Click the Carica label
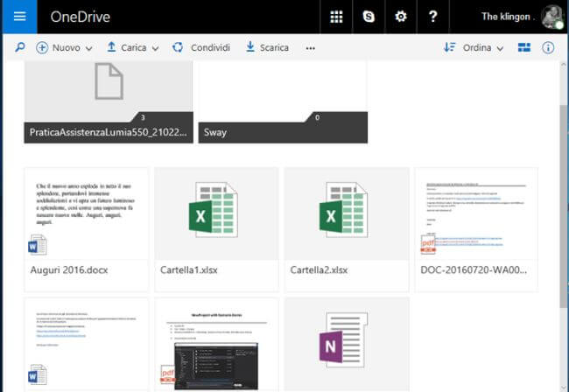This screenshot has width=569, height=392. click(x=134, y=47)
